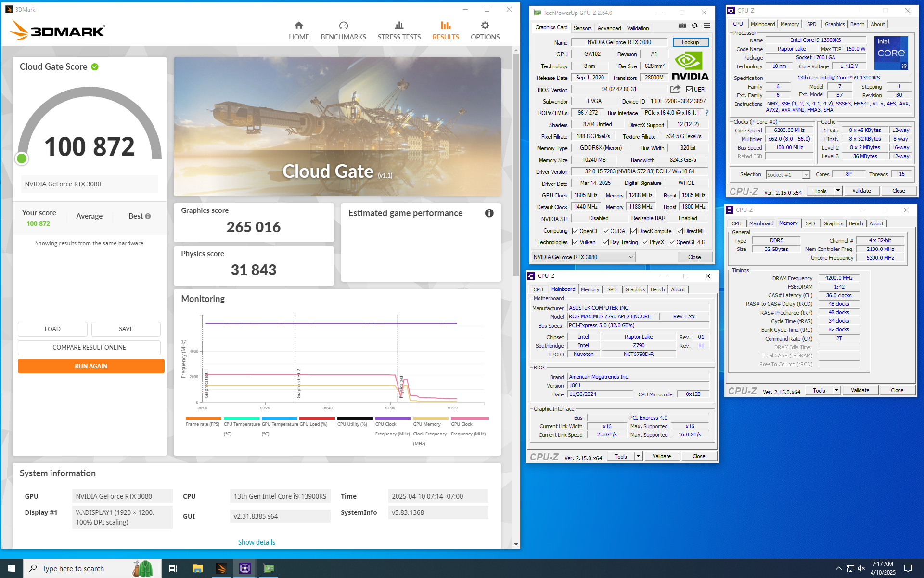Click BIOS export share icon in GPU-Z
This screenshot has height=578, width=924.
point(675,89)
